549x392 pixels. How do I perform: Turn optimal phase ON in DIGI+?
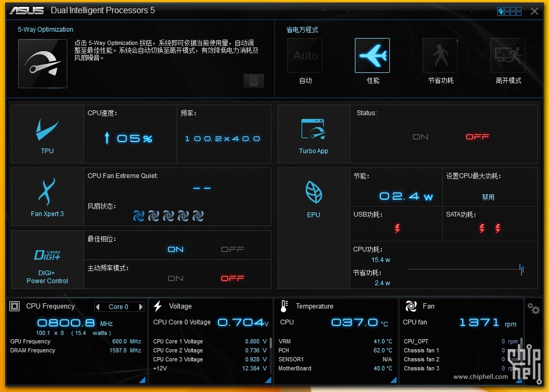[176, 249]
